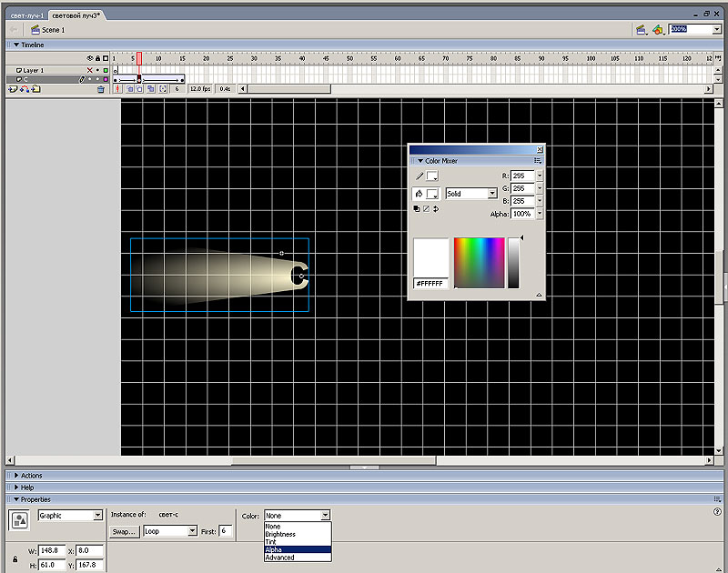The width and height of the screenshot is (728, 573).
Task: Toggle the outline color square on Layer 1
Action: tap(106, 70)
